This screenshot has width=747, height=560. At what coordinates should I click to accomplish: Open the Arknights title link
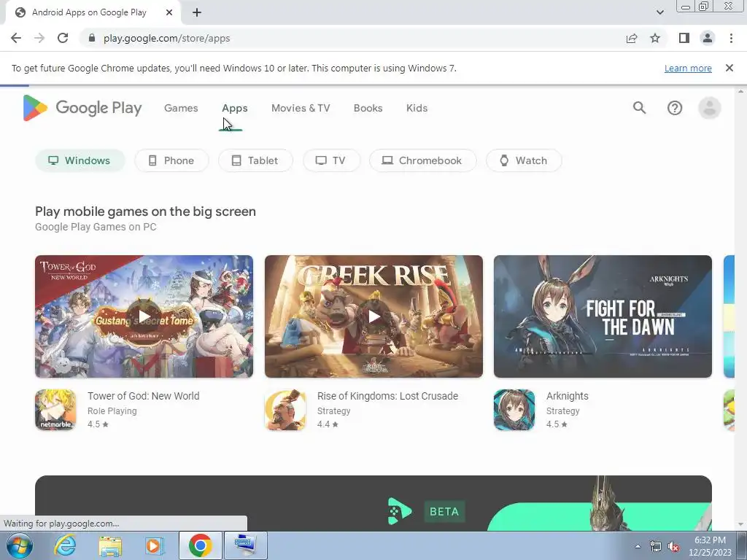click(x=567, y=396)
